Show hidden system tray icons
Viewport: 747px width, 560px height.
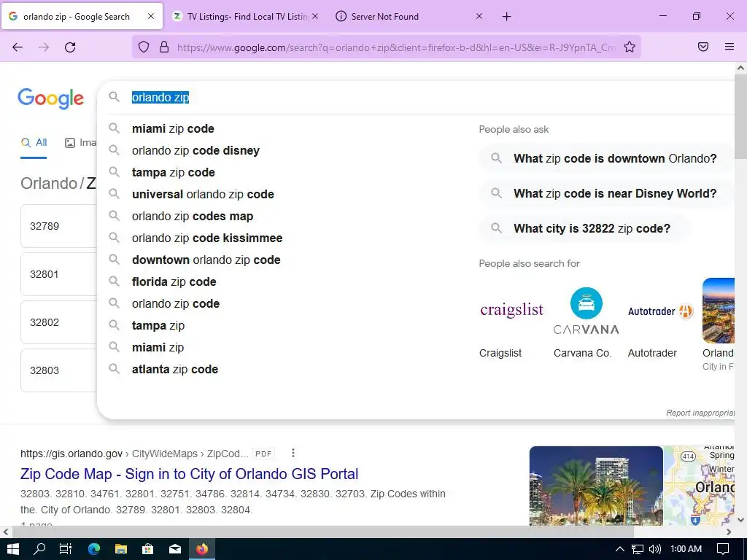pyautogui.click(x=619, y=549)
